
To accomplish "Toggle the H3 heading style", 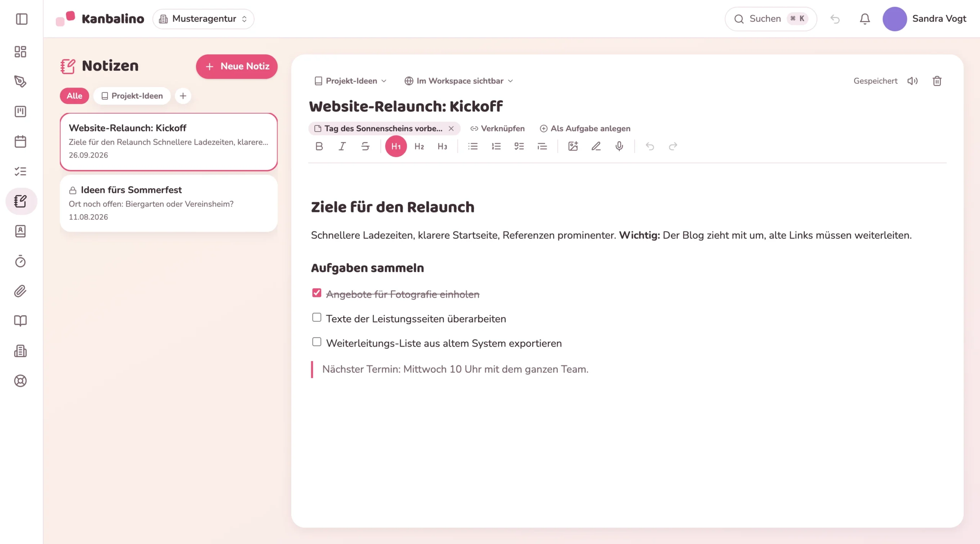I will click(x=442, y=146).
